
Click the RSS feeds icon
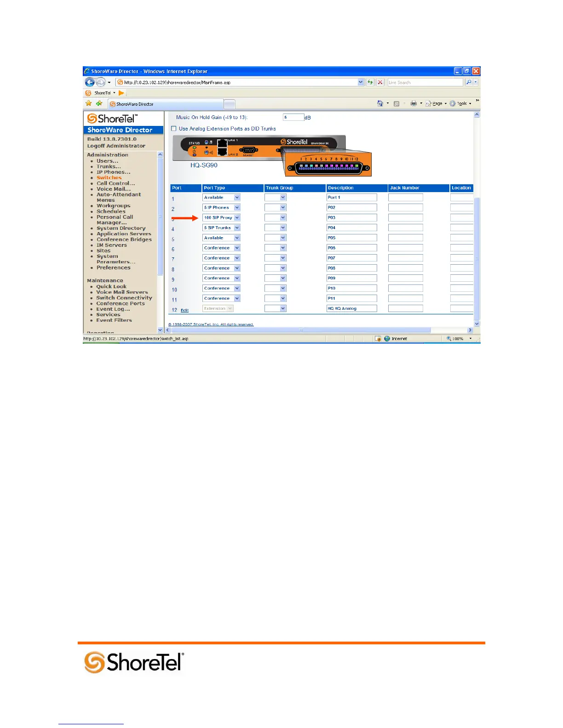point(396,104)
